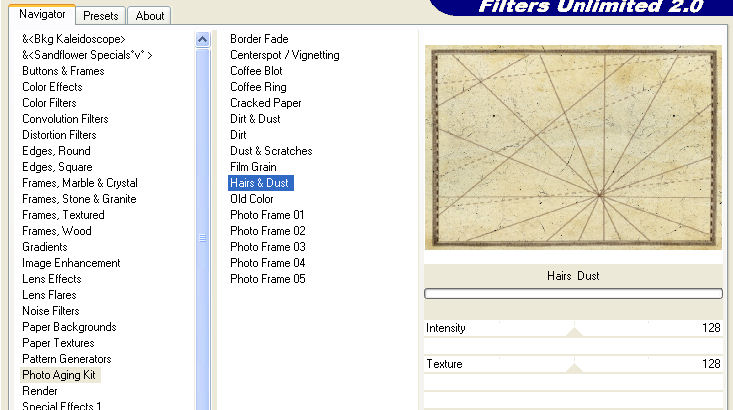This screenshot has width=733, height=410.
Task: Open the Convolution Filters category
Action: pyautogui.click(x=65, y=119)
